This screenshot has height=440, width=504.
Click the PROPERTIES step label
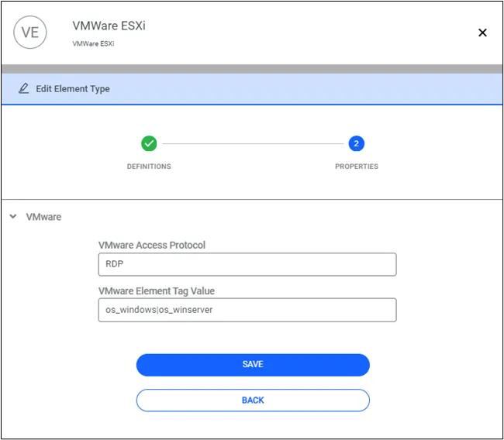point(357,167)
